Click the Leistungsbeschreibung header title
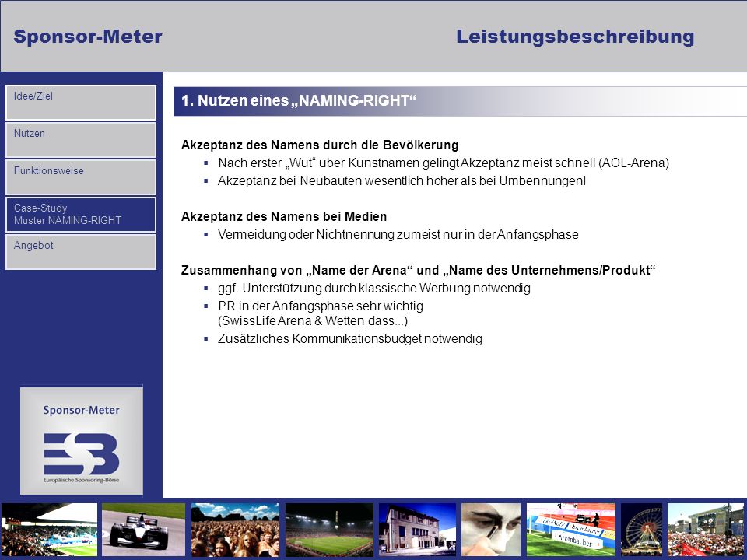The width and height of the screenshot is (747, 560). [575, 37]
